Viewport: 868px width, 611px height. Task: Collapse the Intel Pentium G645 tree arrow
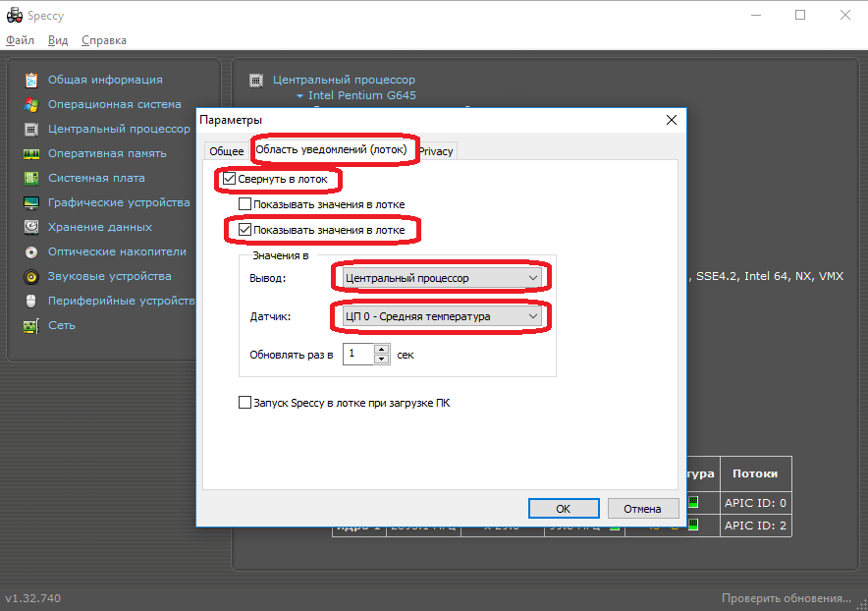[x=299, y=96]
